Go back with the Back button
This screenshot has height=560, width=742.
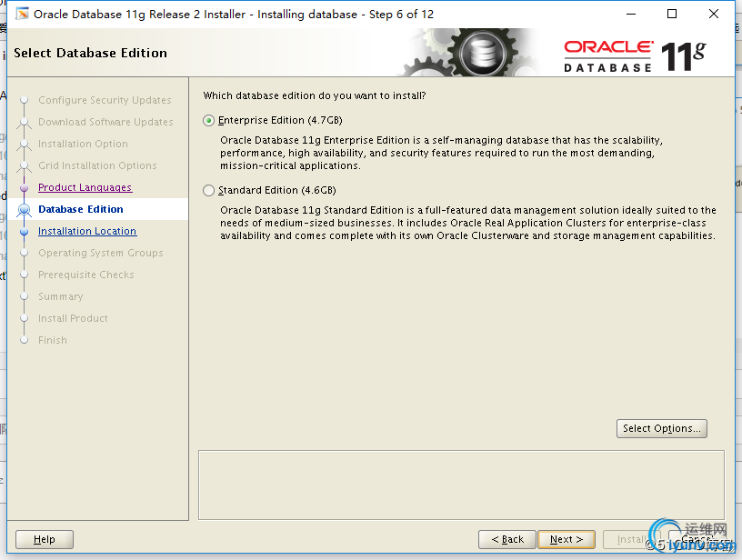click(507, 539)
